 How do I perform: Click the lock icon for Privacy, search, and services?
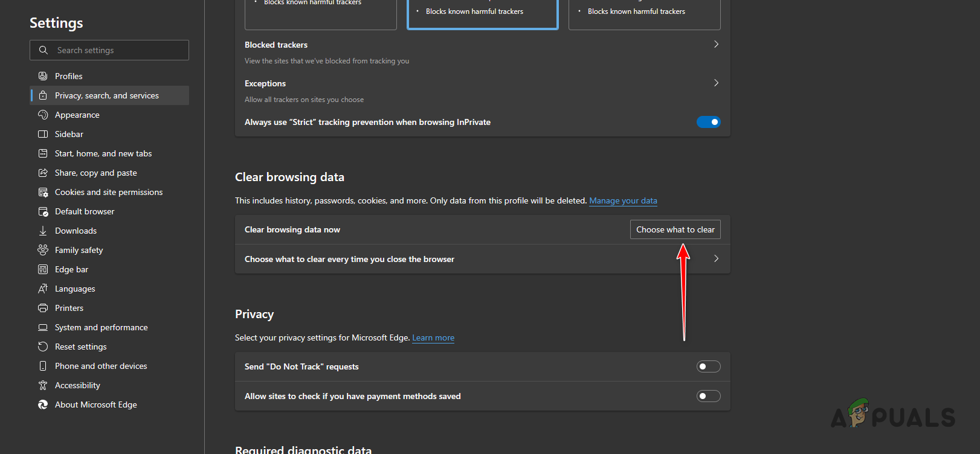pos(43,95)
